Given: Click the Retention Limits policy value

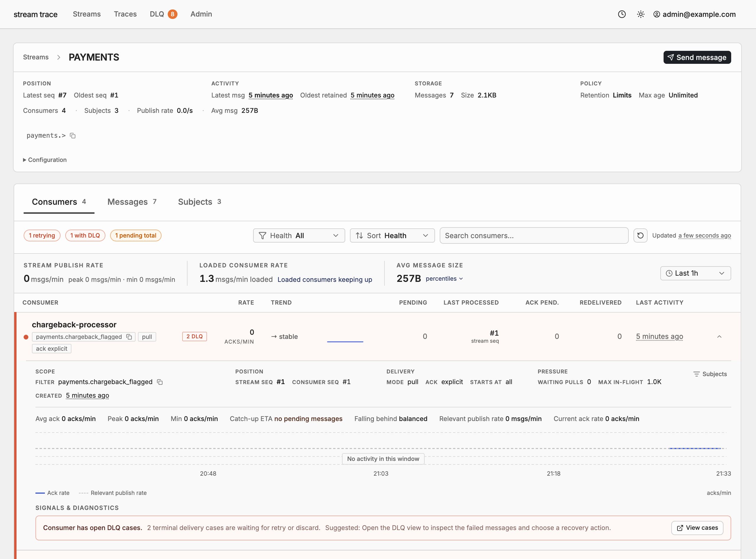Looking at the screenshot, I should pos(622,95).
